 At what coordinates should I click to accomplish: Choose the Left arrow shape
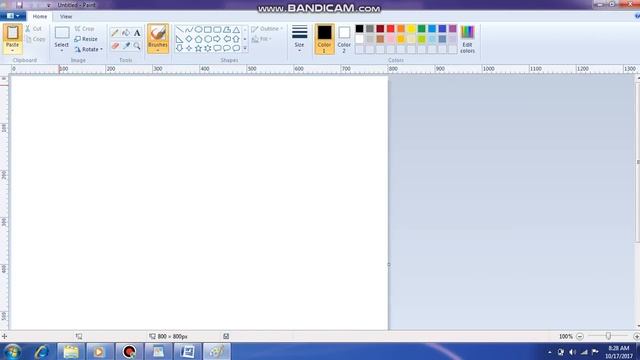pos(227,39)
